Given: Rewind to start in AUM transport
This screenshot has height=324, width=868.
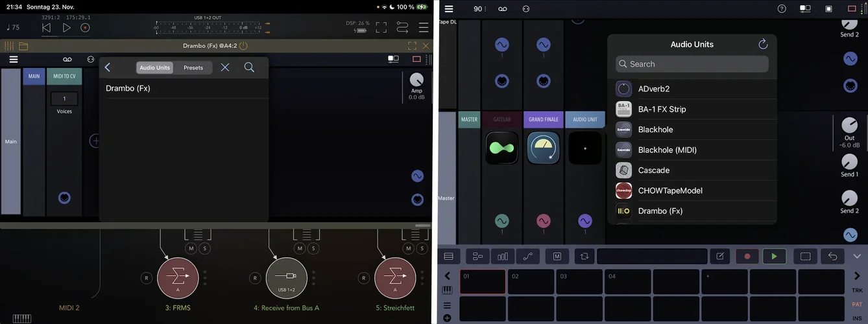Looking at the screenshot, I should tap(46, 28).
